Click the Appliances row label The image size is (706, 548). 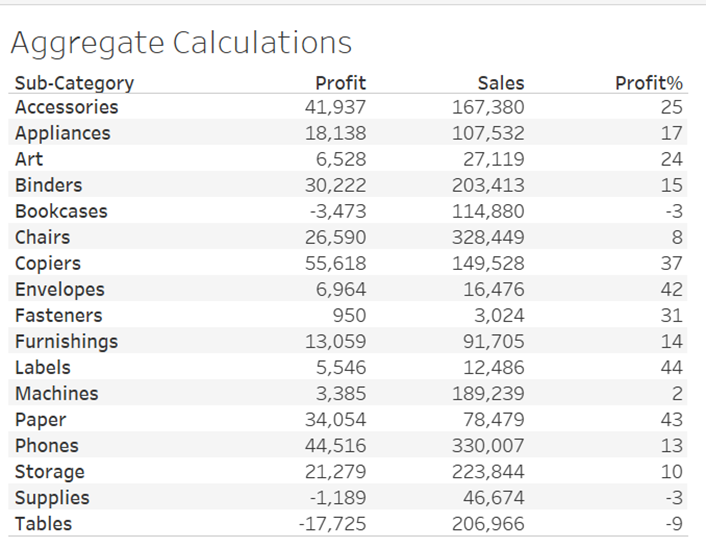pyautogui.click(x=63, y=133)
